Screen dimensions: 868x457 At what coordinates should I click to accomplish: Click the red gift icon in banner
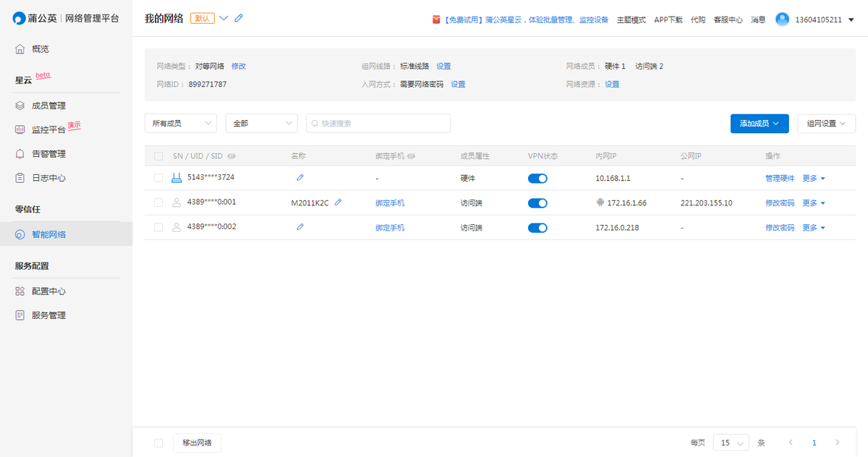point(436,20)
